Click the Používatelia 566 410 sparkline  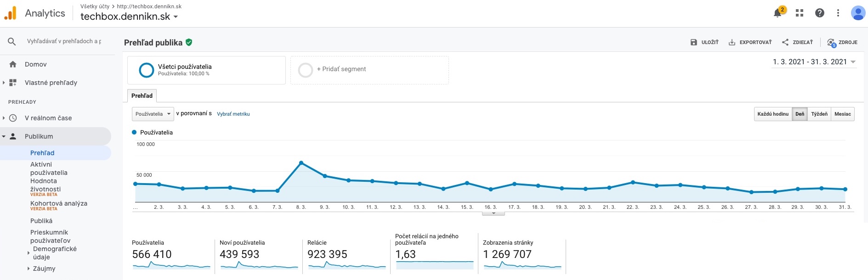[x=171, y=265]
